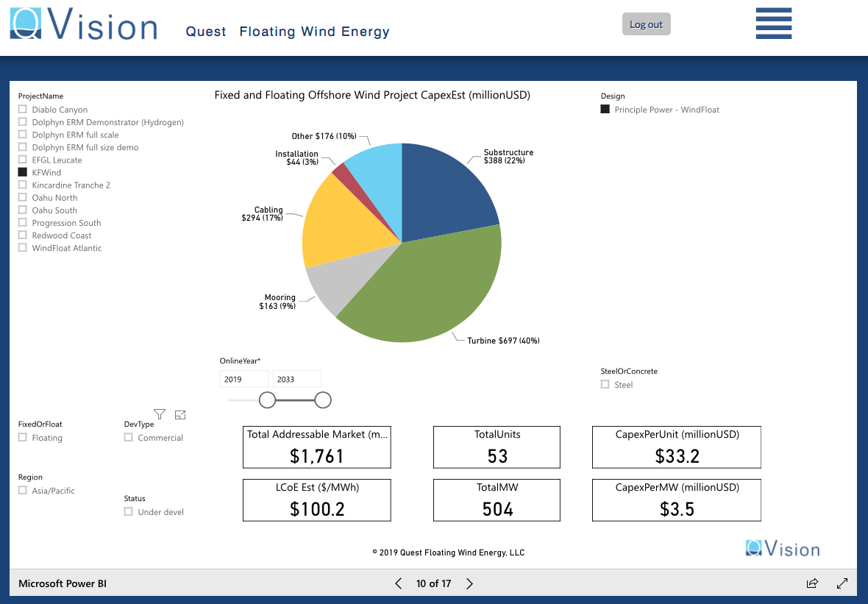Check the Under devel status option
This screenshot has width=868, height=604.
click(x=129, y=511)
